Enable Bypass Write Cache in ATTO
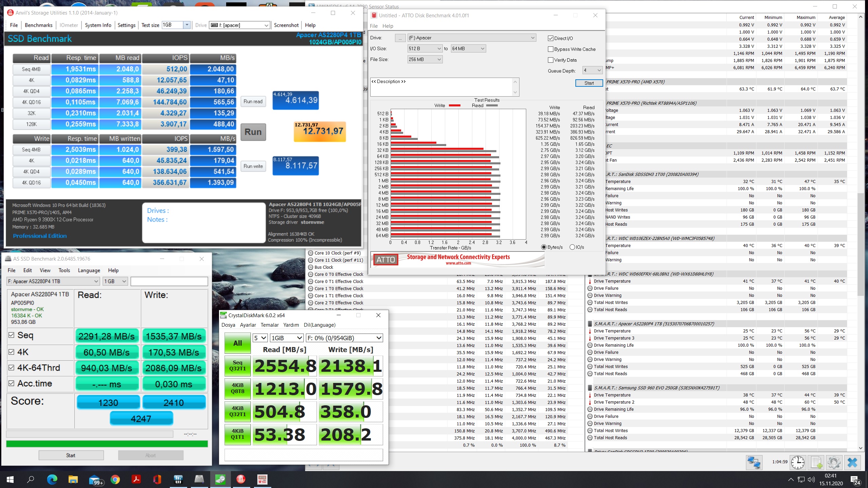Image resolution: width=868 pixels, height=488 pixels. tap(551, 49)
